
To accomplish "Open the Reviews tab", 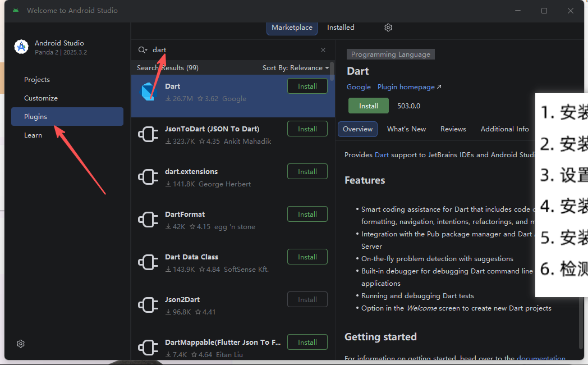I will coord(453,129).
